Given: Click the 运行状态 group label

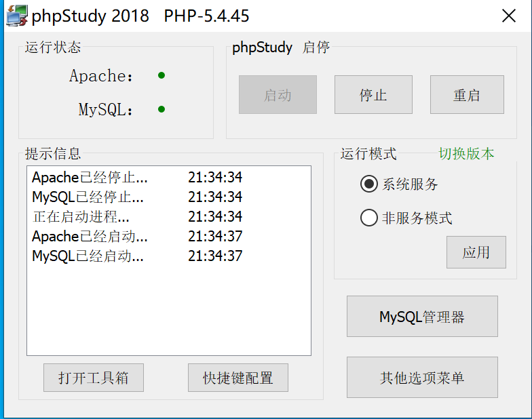Looking at the screenshot, I should coord(53,47).
